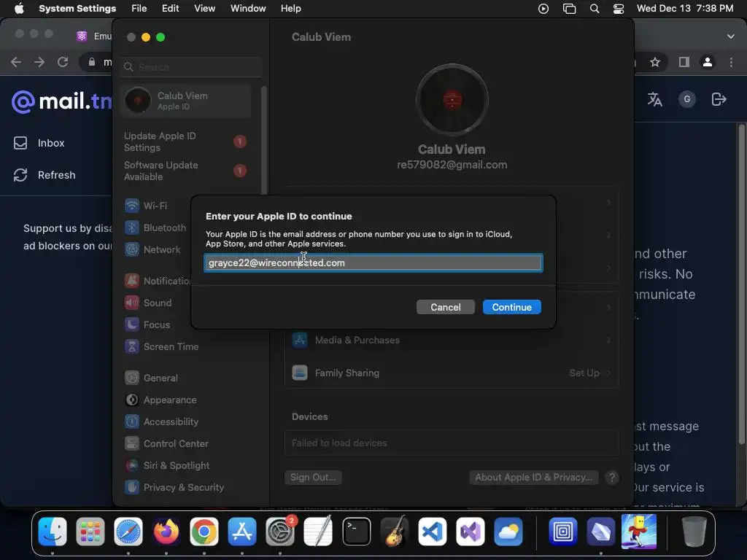Select the Calub Viem Apple ID row
This screenshot has height=560, width=747.
tap(186, 101)
